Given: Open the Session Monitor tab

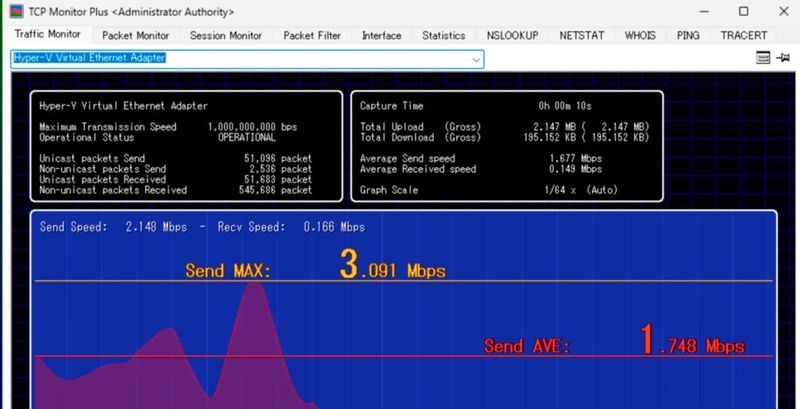Looking at the screenshot, I should click(x=226, y=36).
